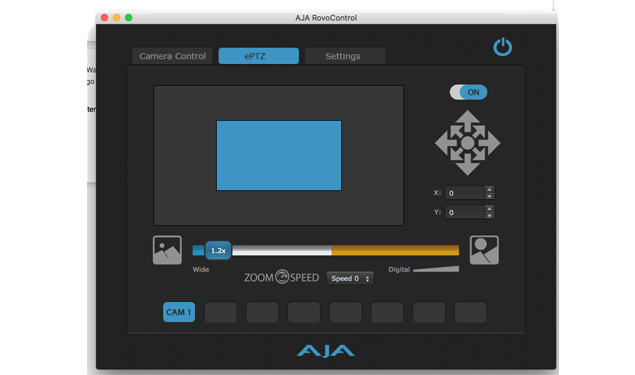Click the blue ePTZ region rectangle in preview

point(279,156)
